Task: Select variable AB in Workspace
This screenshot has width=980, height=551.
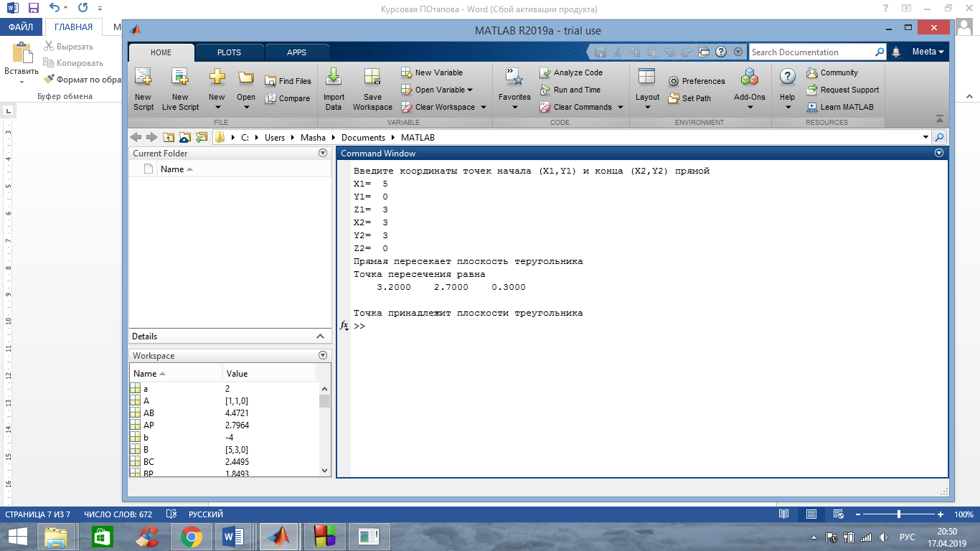Action: 224,413
